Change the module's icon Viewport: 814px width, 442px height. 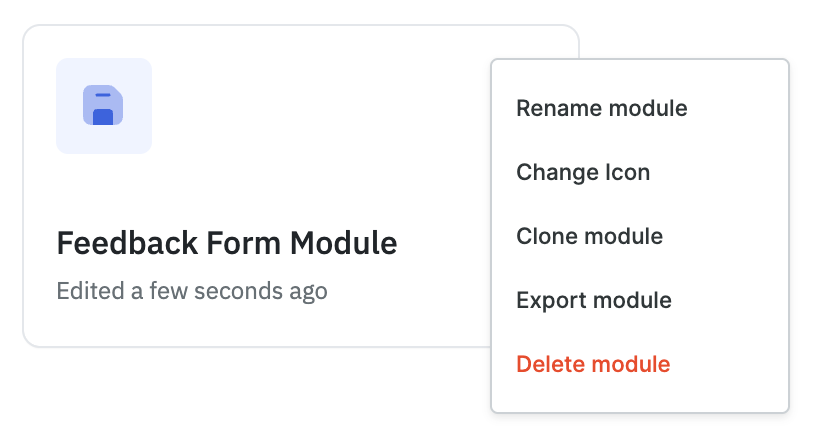[583, 172]
